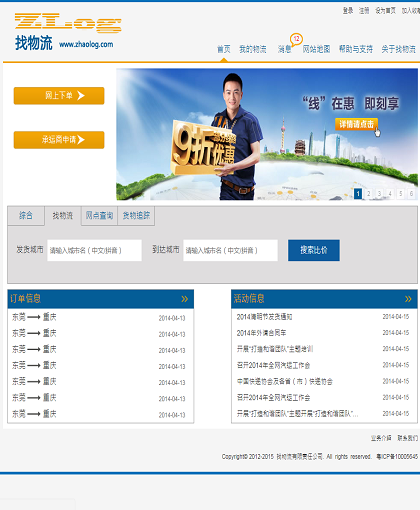The height and width of the screenshot is (510, 420).
Task: Click 详情请点击 on the banner
Action: coord(356,124)
